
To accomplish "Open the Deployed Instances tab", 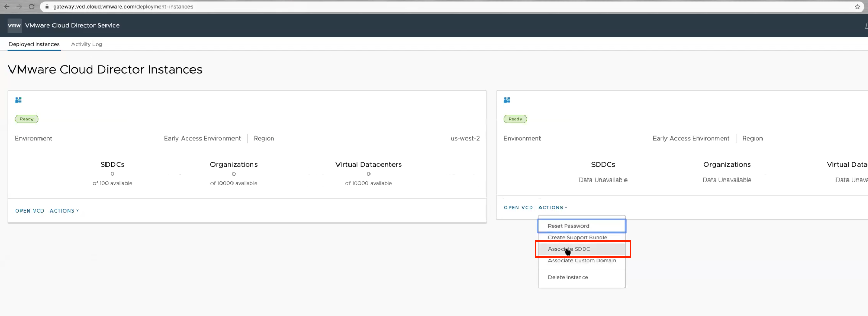I will point(34,44).
